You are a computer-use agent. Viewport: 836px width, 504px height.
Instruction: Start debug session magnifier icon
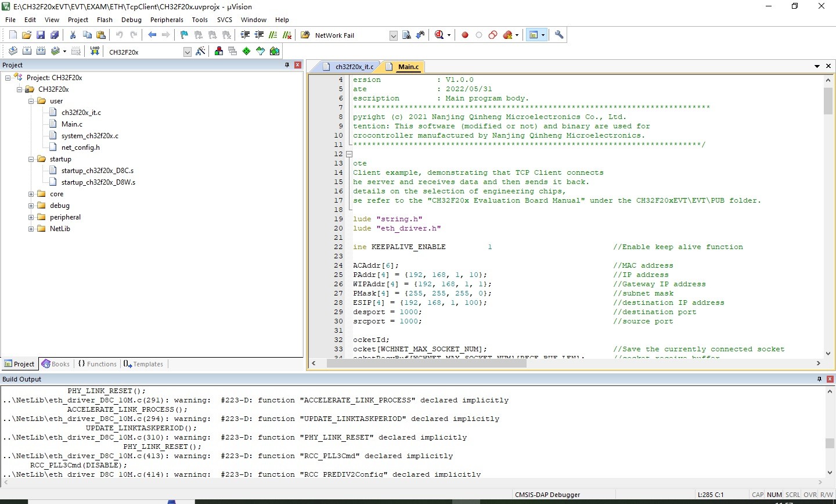click(439, 35)
